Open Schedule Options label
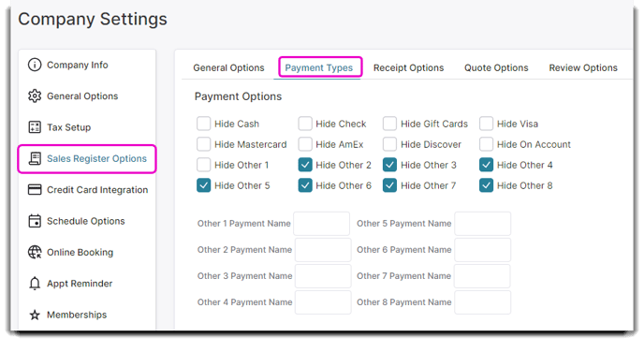The height and width of the screenshot is (352, 644). (x=85, y=221)
